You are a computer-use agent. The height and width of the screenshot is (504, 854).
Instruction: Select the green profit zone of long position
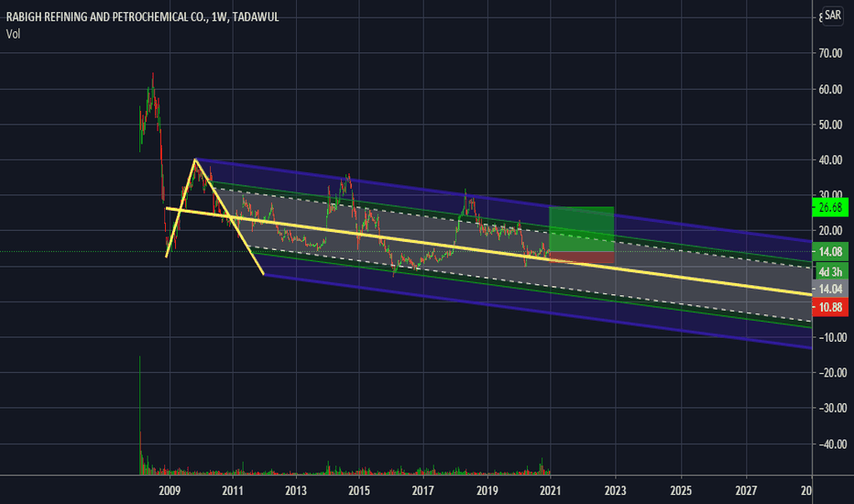[x=582, y=229]
